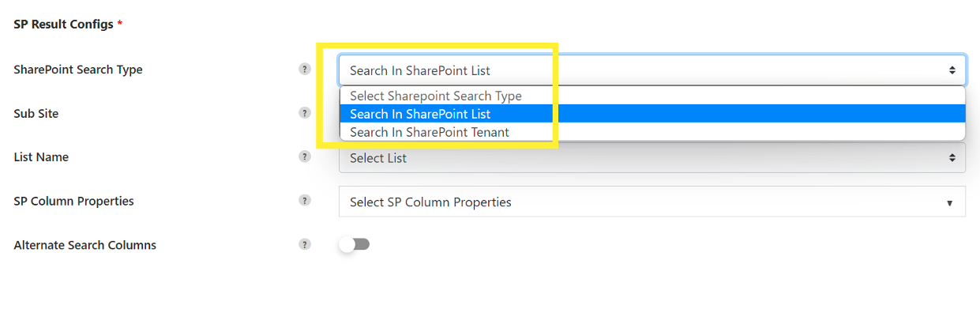Choose 'Select Sharepoint Search Type' option
Viewport: 980px width, 313px height.
(x=652, y=96)
